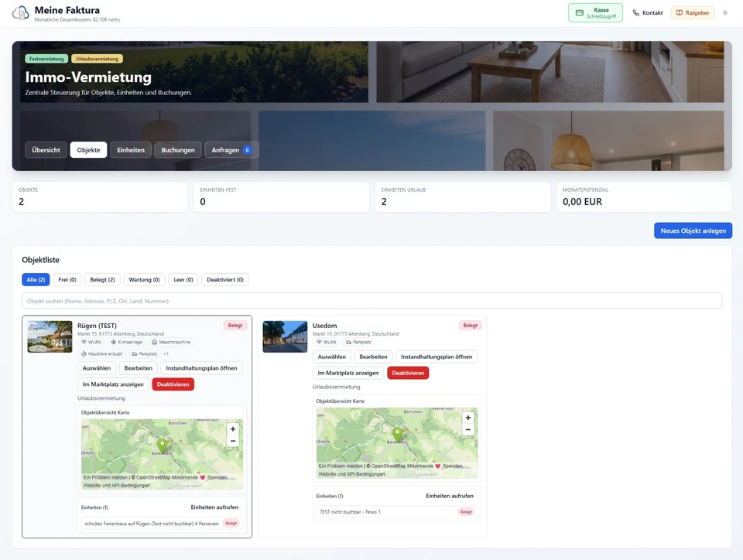Click Im Marktplatz anzeigen for Usedom
743x560 pixels.
348,373
